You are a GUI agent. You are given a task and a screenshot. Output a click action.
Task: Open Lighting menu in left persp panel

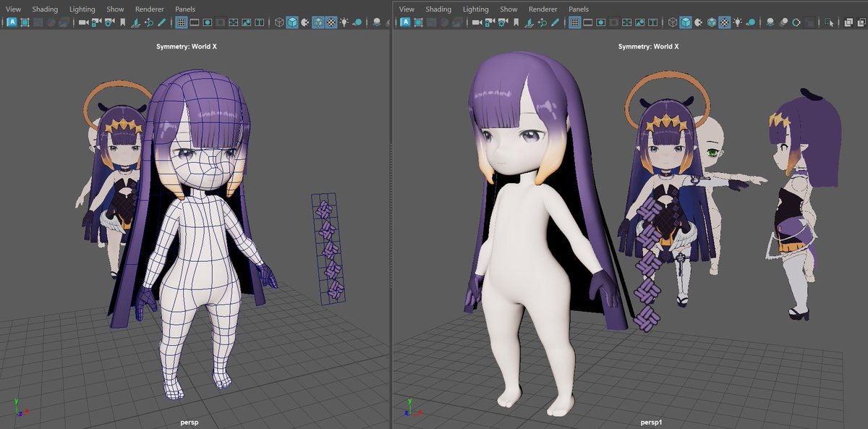pyautogui.click(x=82, y=9)
